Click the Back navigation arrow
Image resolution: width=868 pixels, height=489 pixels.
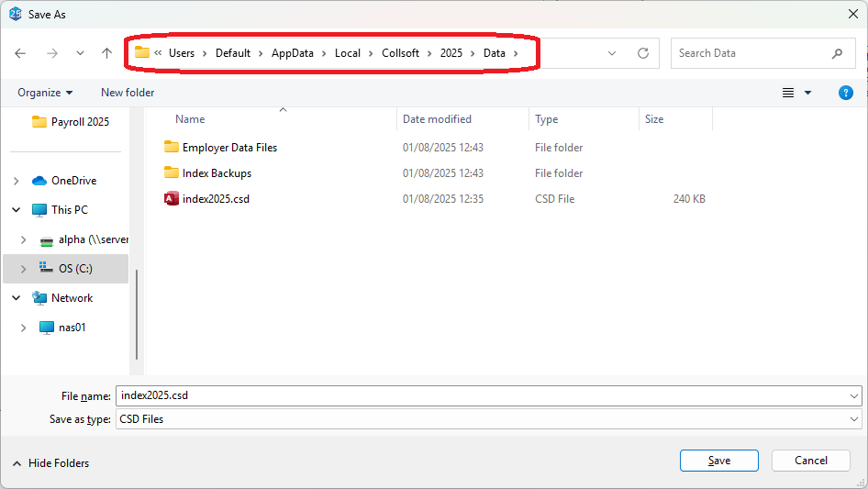coord(20,53)
